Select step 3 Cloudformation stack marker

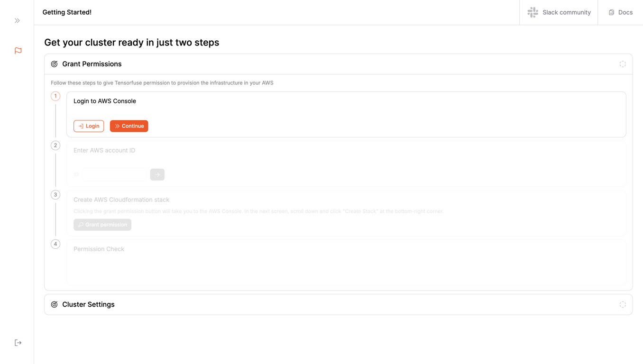point(55,195)
